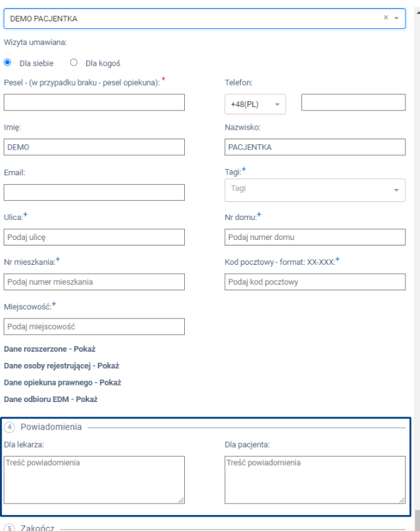Click the Pesel input field
420x531 pixels.
pyautogui.click(x=94, y=103)
